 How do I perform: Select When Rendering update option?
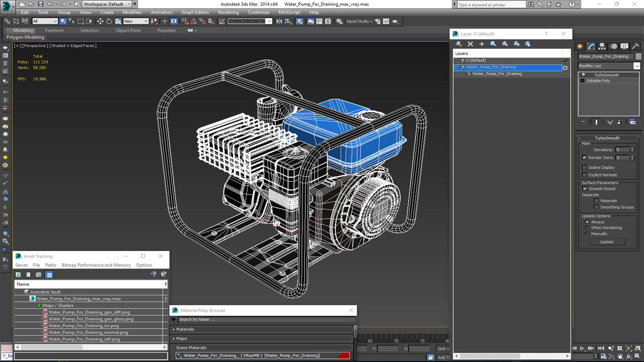[x=587, y=228]
